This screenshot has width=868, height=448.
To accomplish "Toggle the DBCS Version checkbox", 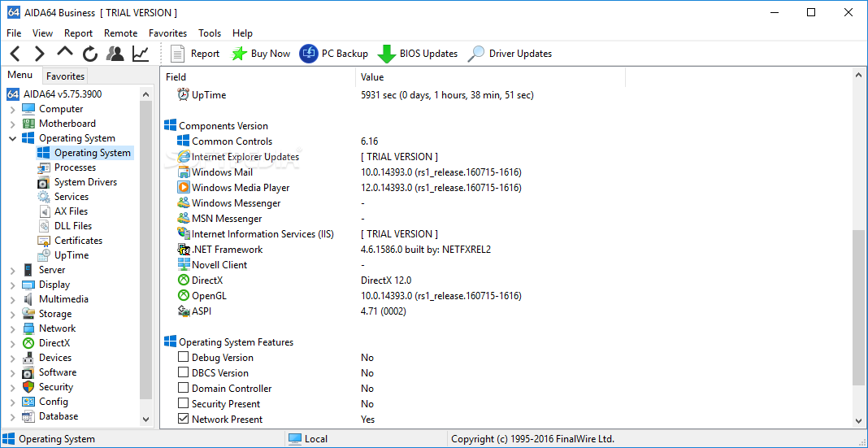I will point(183,372).
